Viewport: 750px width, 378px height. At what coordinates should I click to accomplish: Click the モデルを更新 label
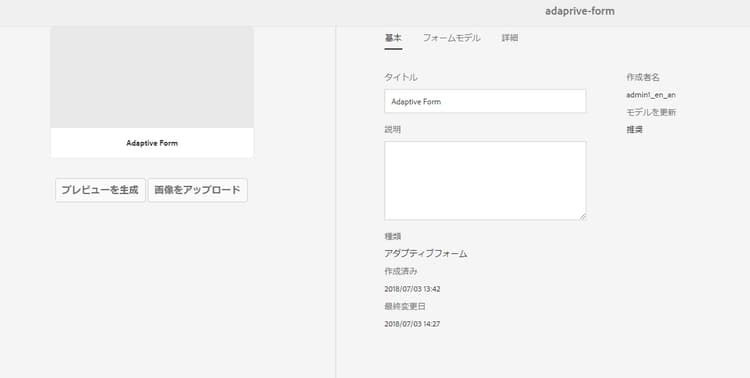click(x=651, y=112)
